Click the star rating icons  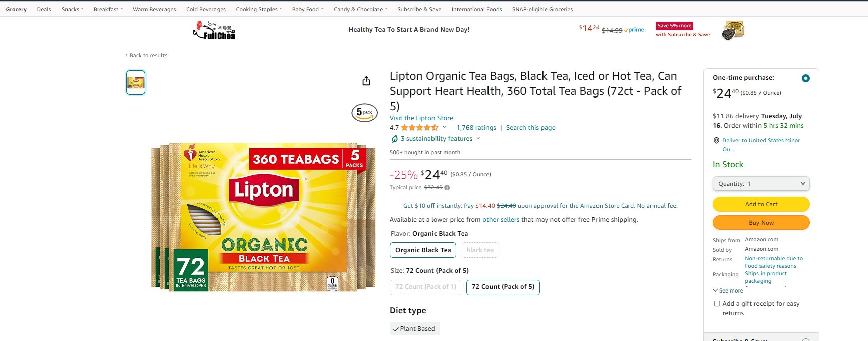[419, 128]
